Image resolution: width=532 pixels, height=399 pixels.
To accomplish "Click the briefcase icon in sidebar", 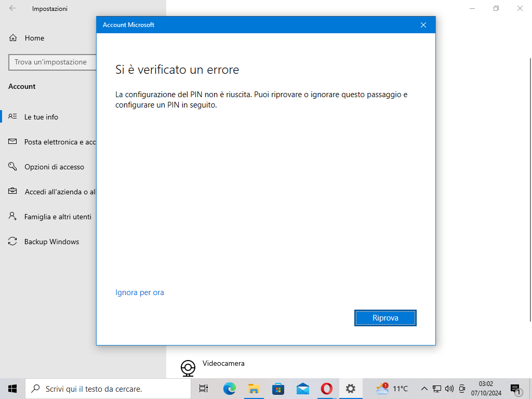I will click(12, 191).
